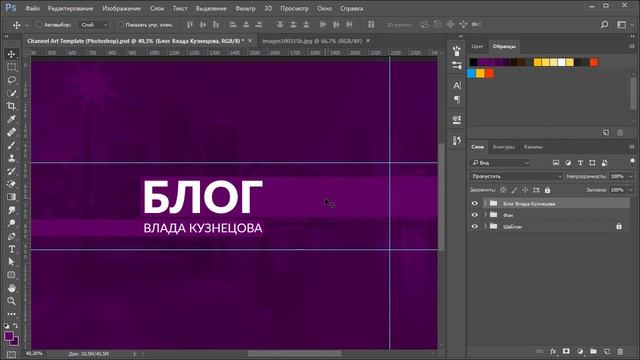Screen dimensions: 640x360
Task: Toggle Quick Mask mode button
Action: click(x=11, y=354)
